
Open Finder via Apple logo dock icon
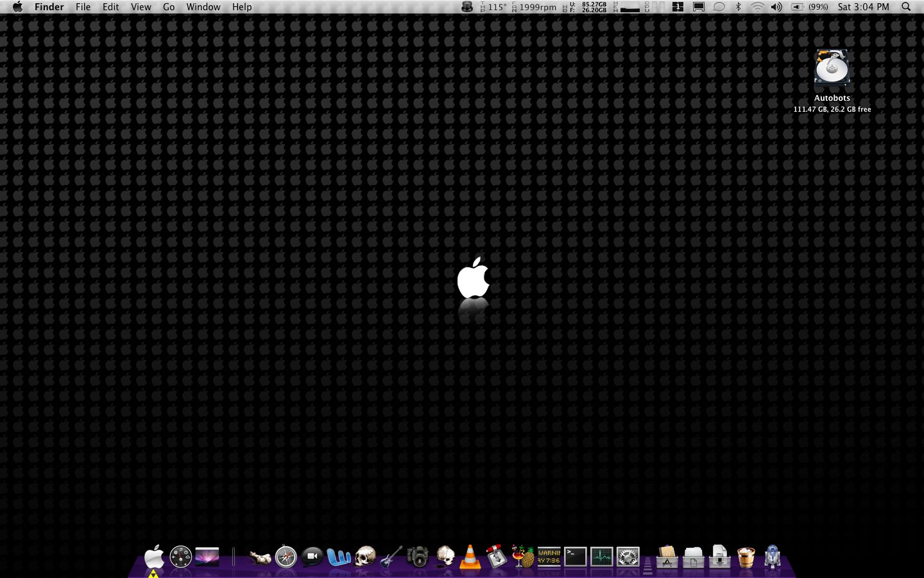(x=154, y=556)
